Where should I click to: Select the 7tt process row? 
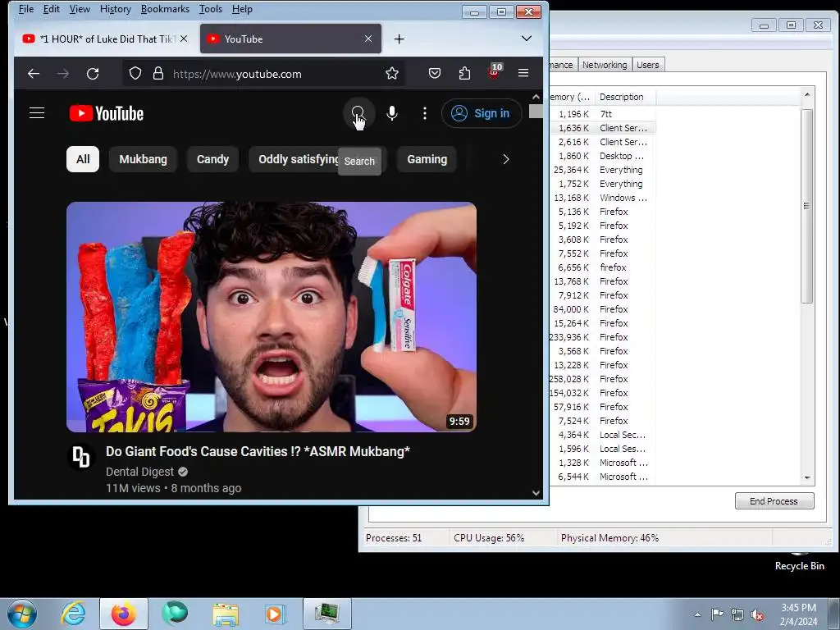pos(601,113)
